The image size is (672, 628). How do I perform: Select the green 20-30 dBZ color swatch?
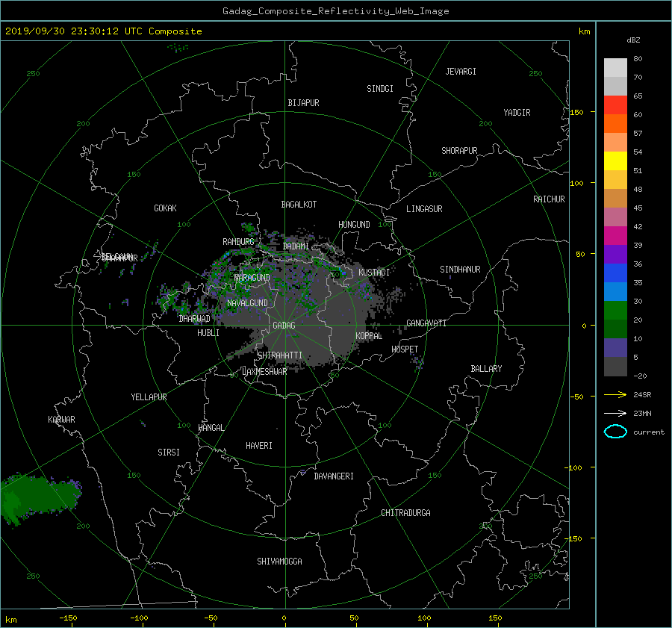(615, 311)
